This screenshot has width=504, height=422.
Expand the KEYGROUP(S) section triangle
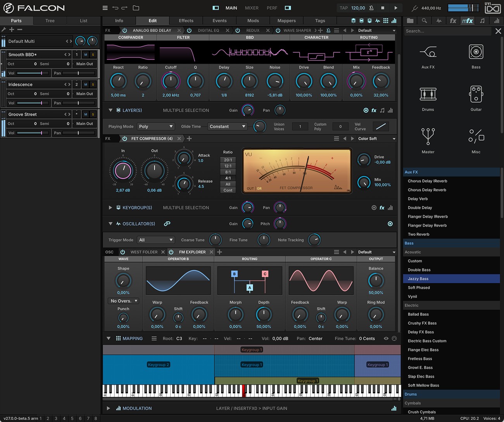[x=110, y=208]
